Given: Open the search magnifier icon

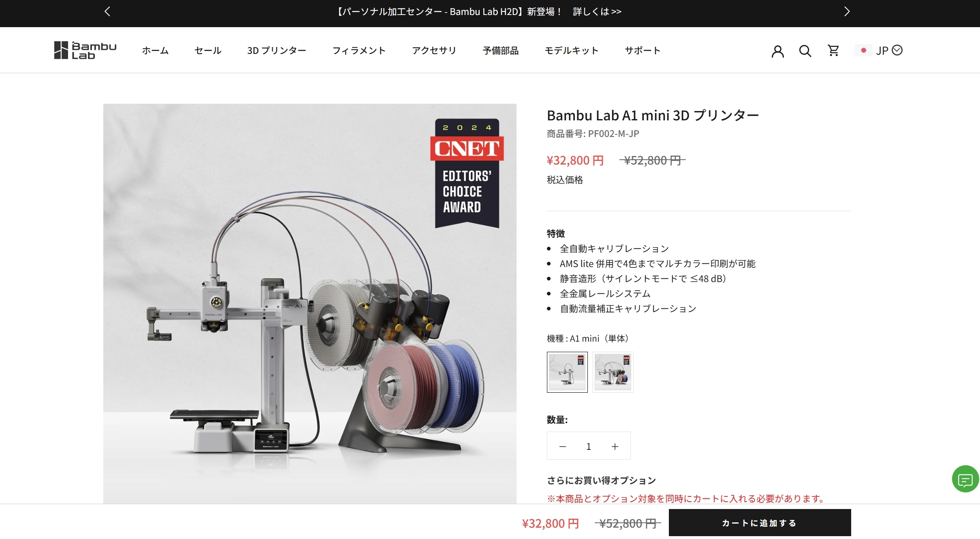Looking at the screenshot, I should pyautogui.click(x=805, y=51).
